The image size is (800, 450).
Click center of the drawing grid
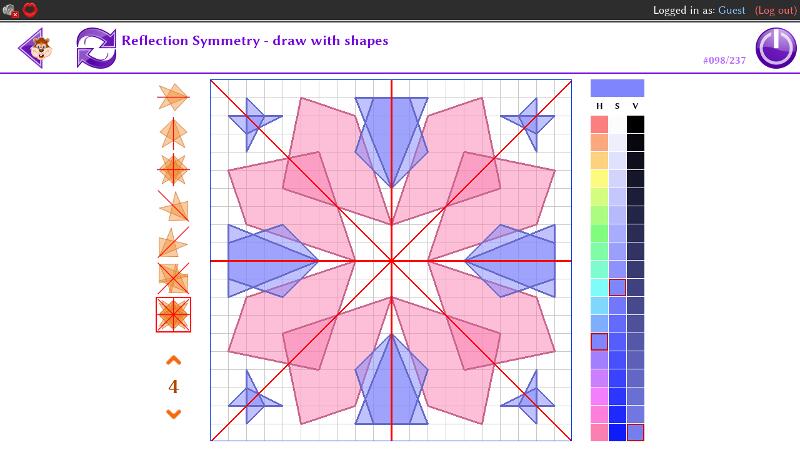(x=391, y=260)
